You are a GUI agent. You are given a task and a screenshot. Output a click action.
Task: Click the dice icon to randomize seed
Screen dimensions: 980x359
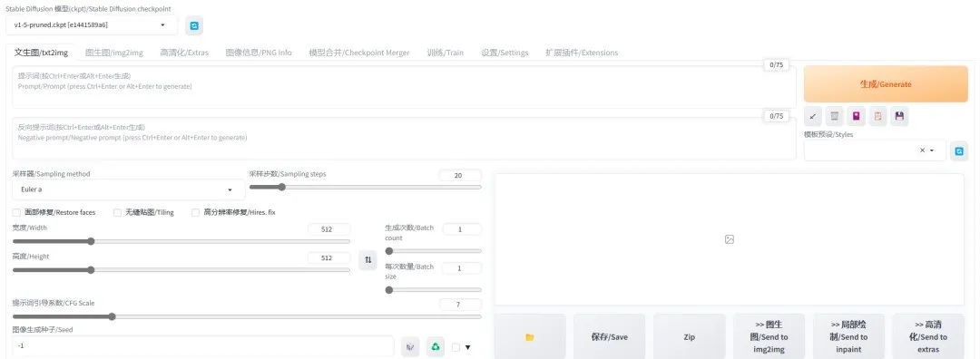point(410,346)
